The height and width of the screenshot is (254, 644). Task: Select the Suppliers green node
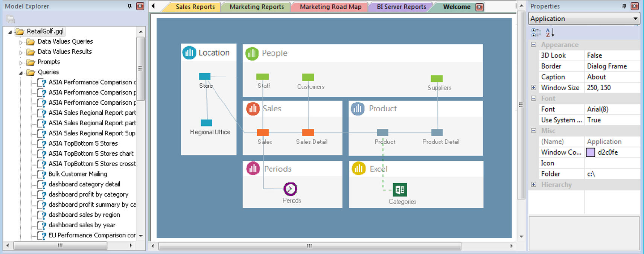click(437, 79)
